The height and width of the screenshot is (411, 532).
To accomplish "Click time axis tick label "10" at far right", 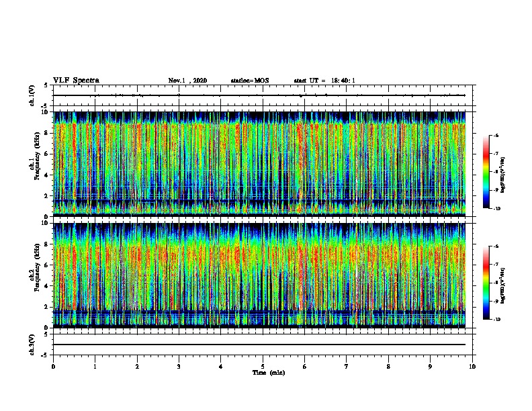I will point(472,367).
